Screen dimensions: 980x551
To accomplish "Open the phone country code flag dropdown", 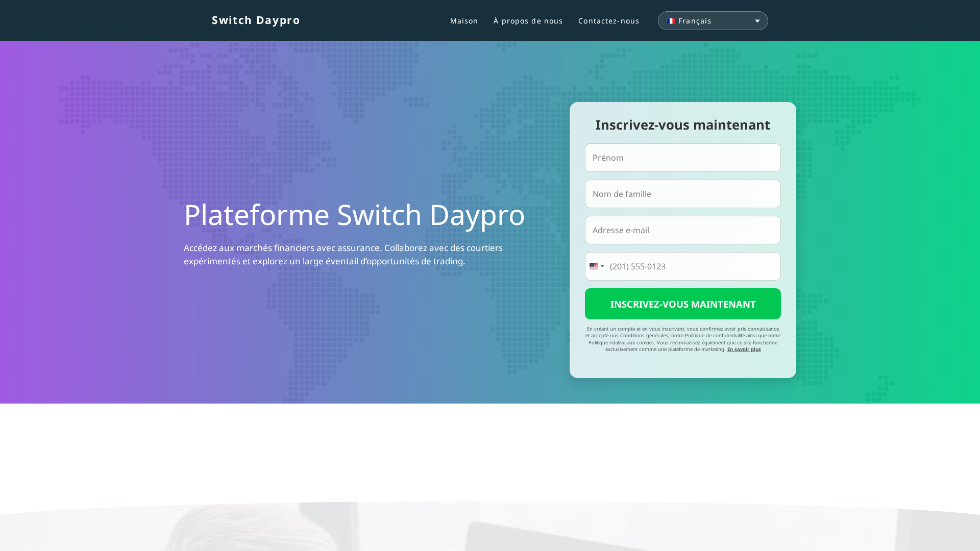I will click(x=596, y=266).
